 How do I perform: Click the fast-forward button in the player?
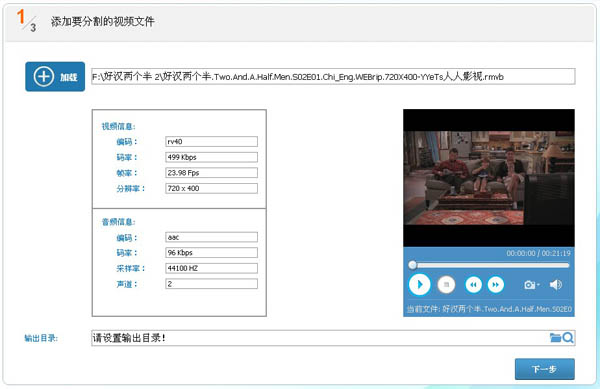pyautogui.click(x=496, y=285)
